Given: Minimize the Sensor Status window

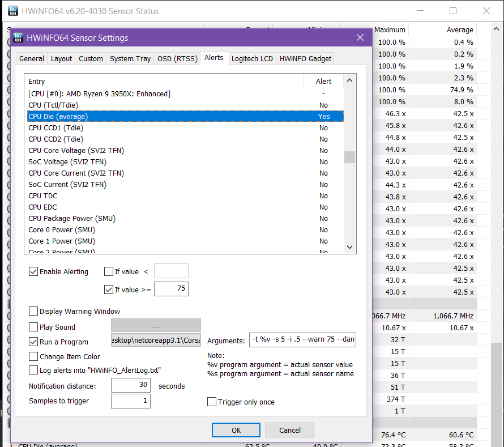Looking at the screenshot, I should pos(420,11).
